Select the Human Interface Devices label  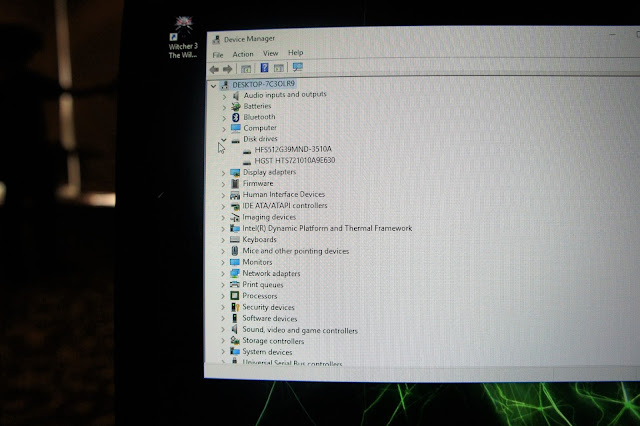(284, 195)
